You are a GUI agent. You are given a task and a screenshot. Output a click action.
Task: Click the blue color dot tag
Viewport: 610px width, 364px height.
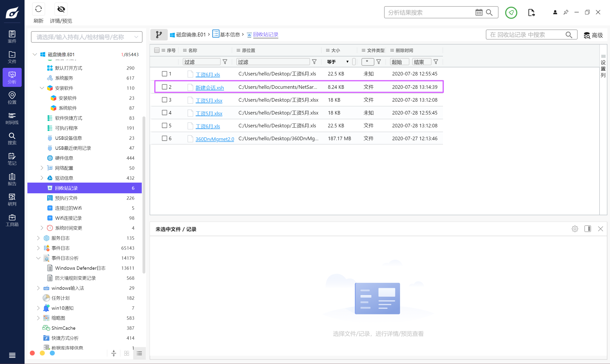(x=52, y=353)
